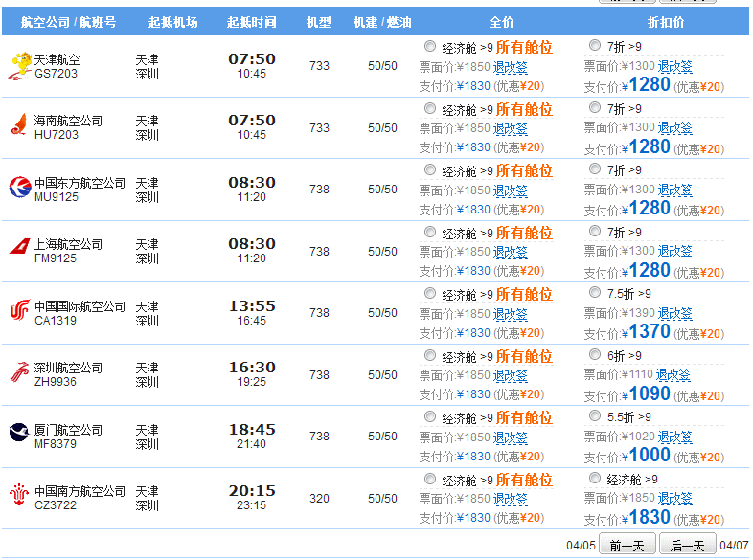Viewport: 753px width, 560px height.
Task: Click the ¥1090 pay price for ZH9936
Action: pyautogui.click(x=646, y=394)
